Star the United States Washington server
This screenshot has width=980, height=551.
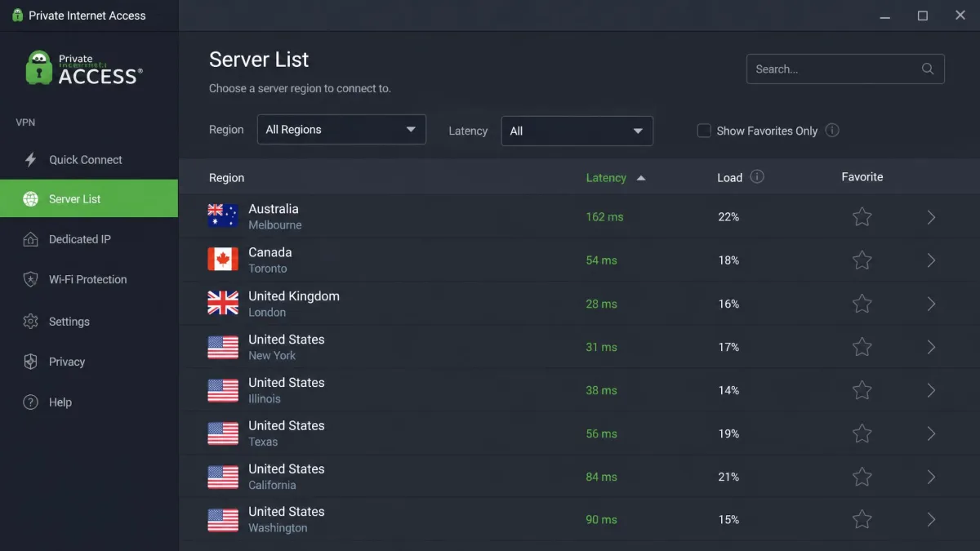click(862, 519)
